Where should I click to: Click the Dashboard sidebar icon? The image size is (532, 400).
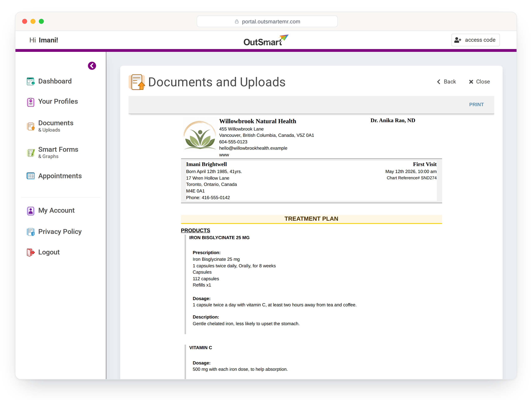pos(30,81)
